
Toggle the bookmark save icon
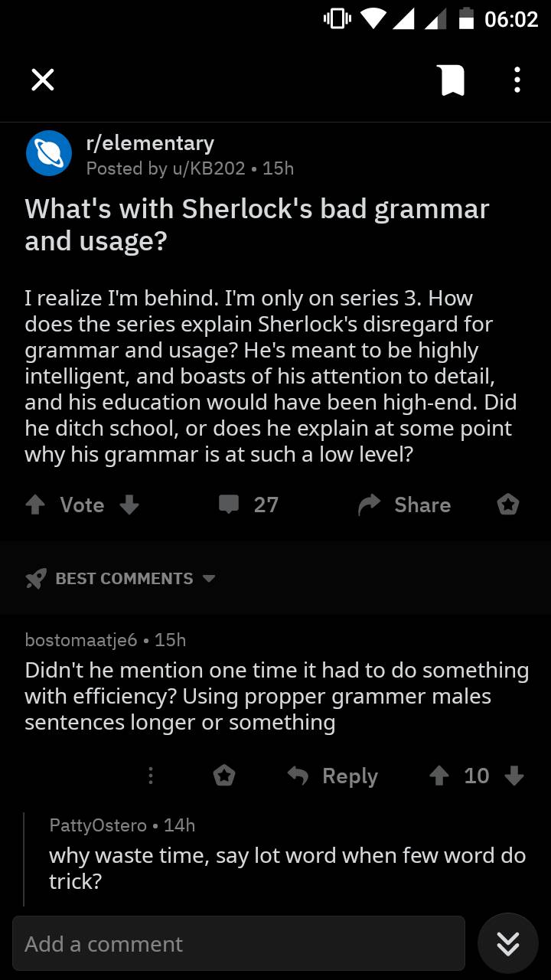pyautogui.click(x=452, y=80)
